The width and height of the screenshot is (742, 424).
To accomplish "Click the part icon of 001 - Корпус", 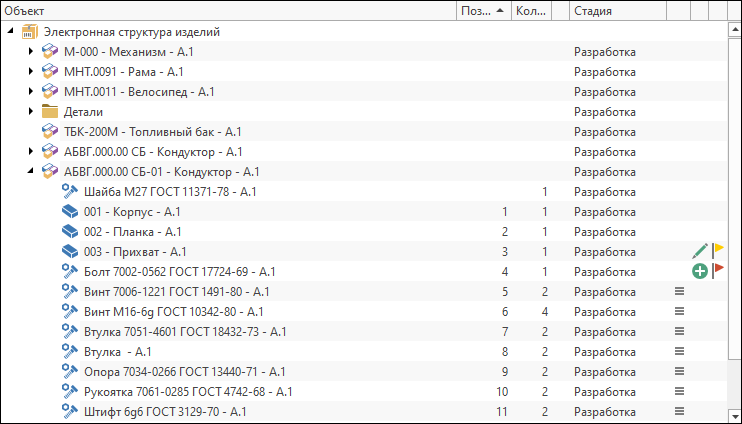I will [70, 212].
